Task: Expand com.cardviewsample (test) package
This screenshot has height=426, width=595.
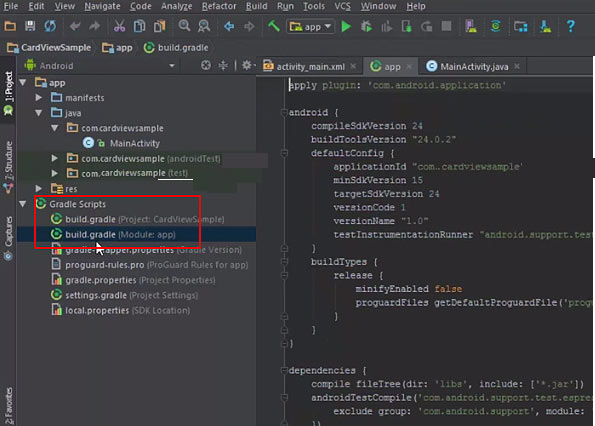Action: pyautogui.click(x=55, y=173)
